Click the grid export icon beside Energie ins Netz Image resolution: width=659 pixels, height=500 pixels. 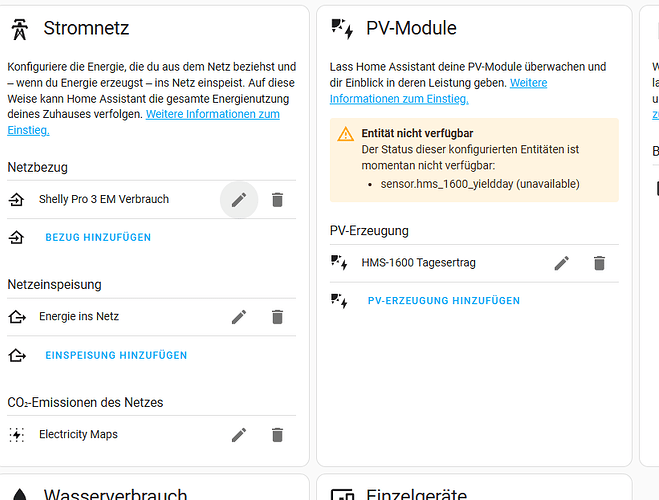(x=17, y=317)
